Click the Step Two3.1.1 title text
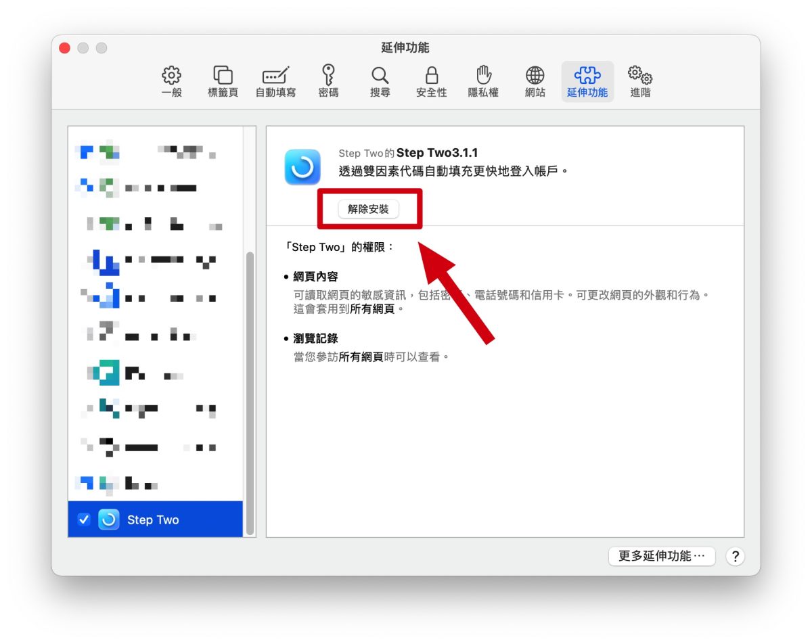 point(437,153)
